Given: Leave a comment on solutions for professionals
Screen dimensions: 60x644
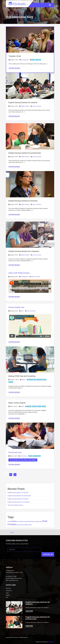Looking at the screenshot, I should click(x=37, y=156).
